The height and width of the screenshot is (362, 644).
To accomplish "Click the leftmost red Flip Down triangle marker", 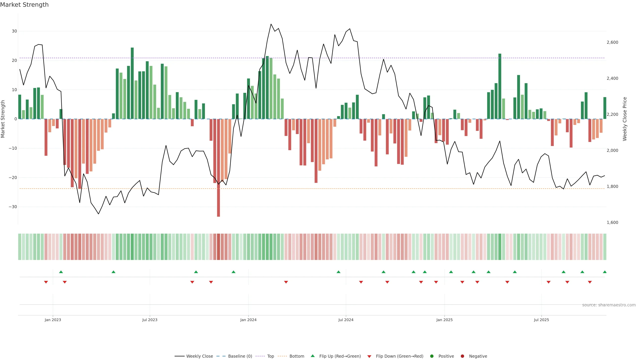I will (46, 282).
